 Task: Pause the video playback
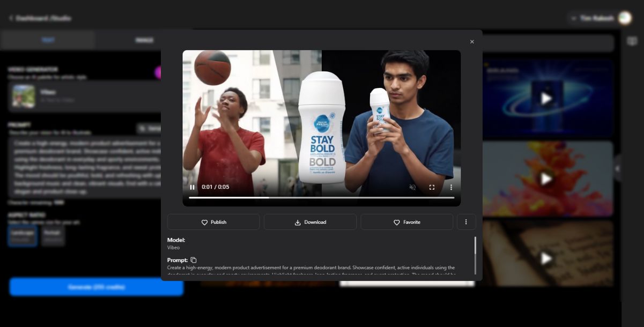(x=192, y=187)
